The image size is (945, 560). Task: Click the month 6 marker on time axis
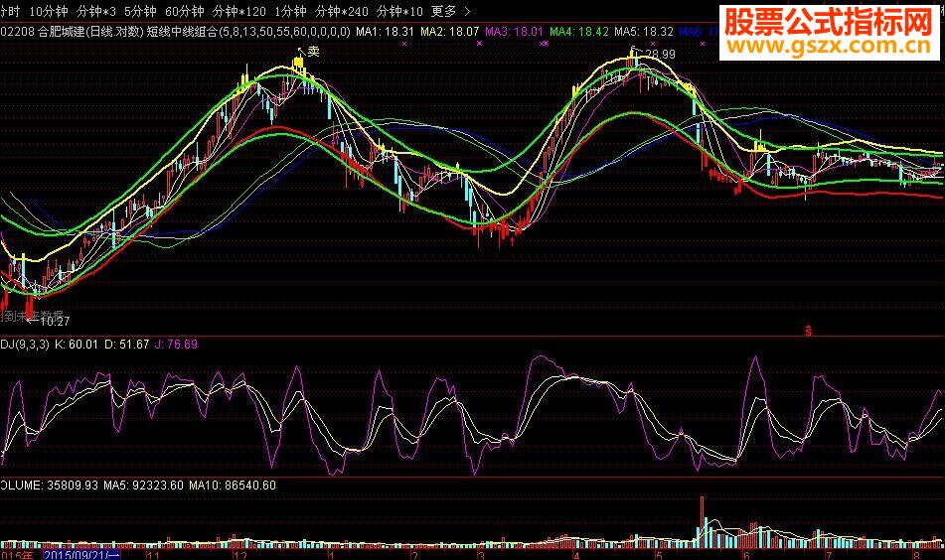[x=746, y=555]
